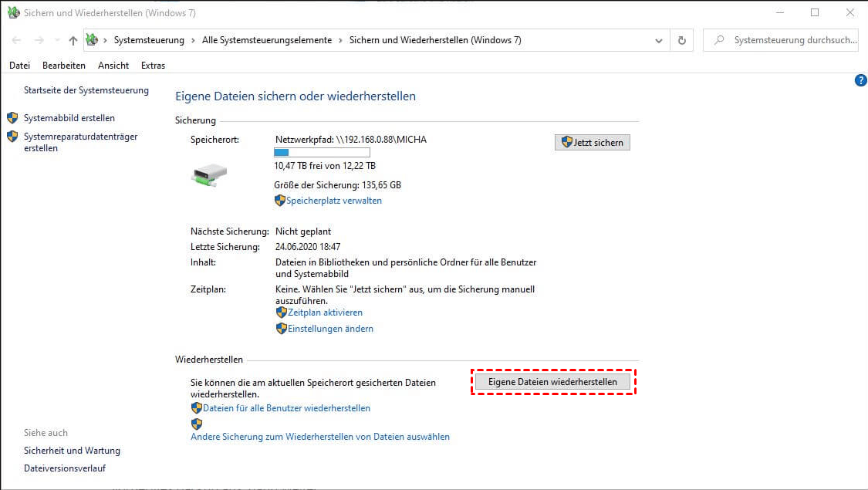This screenshot has width=868, height=490.
Task: Click shield icon beside Dateien für alle Benutzer
Action: coord(197,408)
